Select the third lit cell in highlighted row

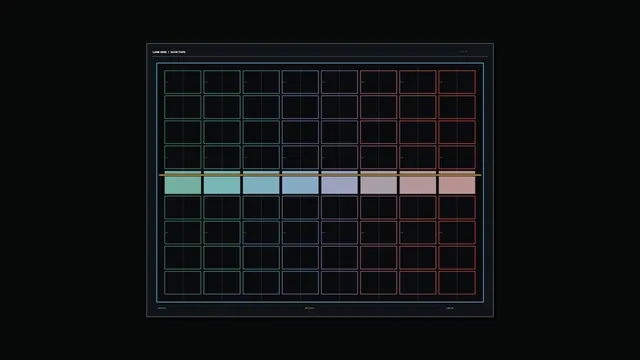tap(261, 182)
